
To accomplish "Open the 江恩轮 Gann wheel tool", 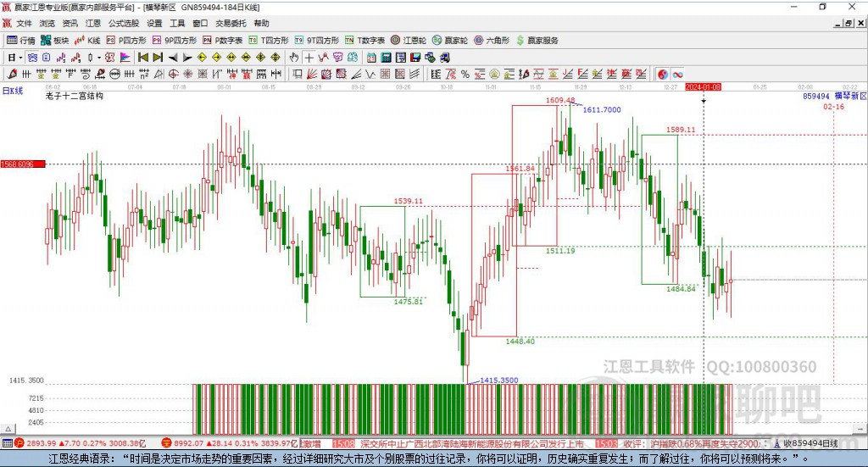I will pyautogui.click(x=408, y=41).
